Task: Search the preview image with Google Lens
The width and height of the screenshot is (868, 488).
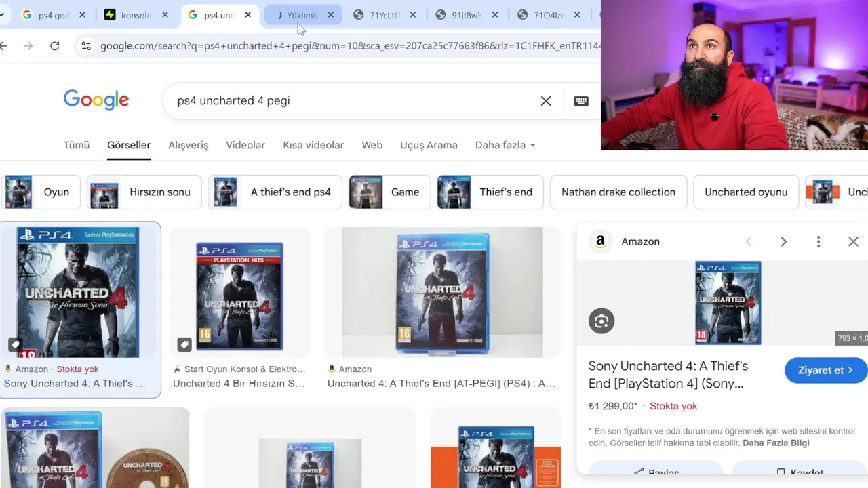Action: [x=601, y=321]
